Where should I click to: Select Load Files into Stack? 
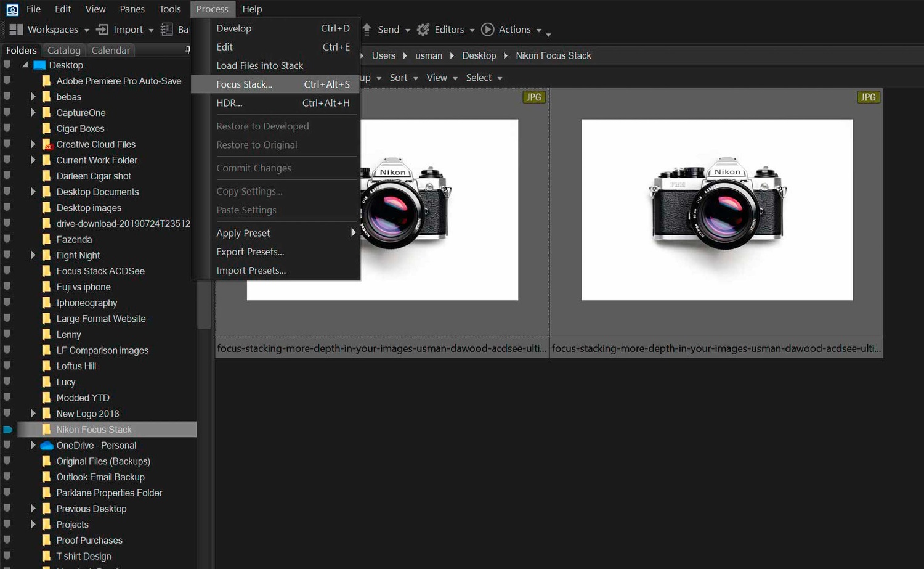tap(275, 65)
